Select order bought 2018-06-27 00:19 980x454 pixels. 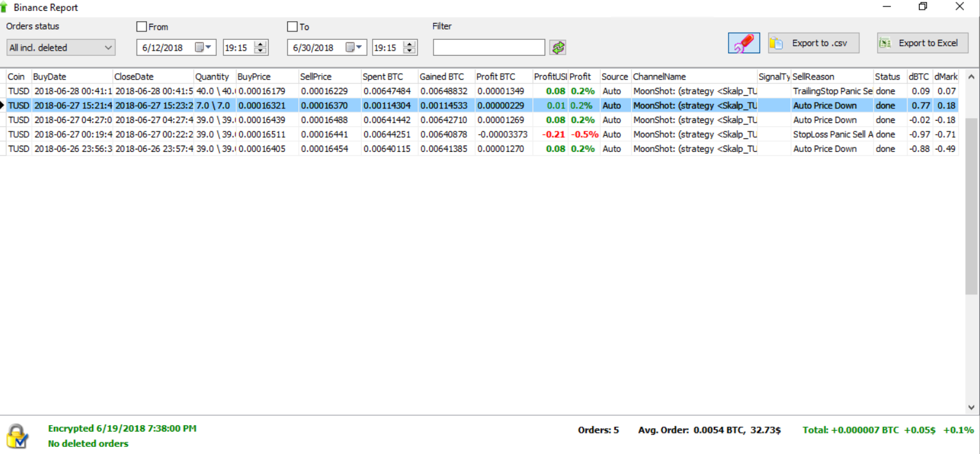tap(482, 134)
